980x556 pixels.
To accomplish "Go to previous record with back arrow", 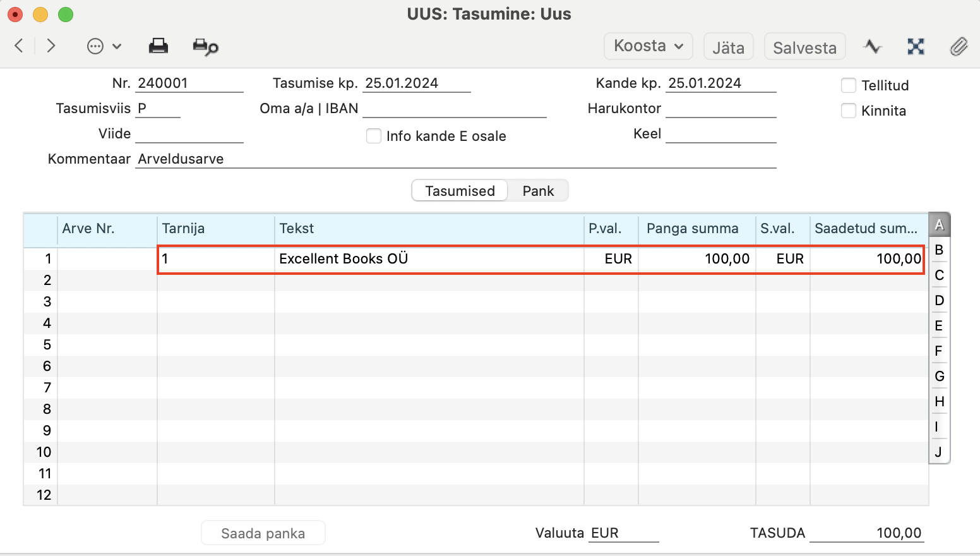I will (x=19, y=45).
